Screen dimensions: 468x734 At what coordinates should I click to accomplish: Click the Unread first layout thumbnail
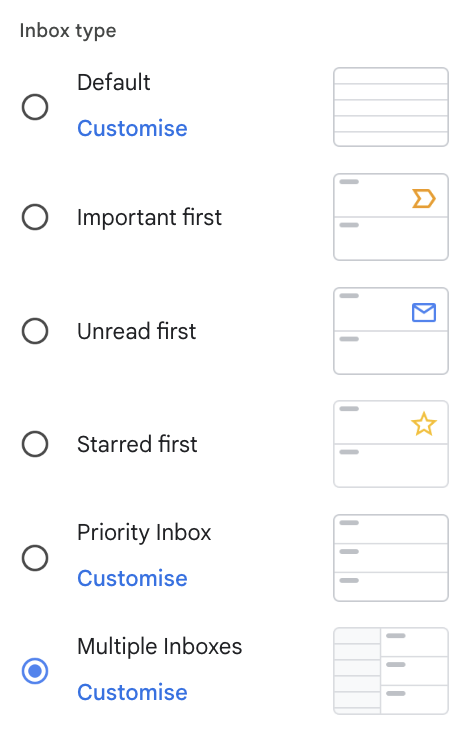pyautogui.click(x=391, y=331)
